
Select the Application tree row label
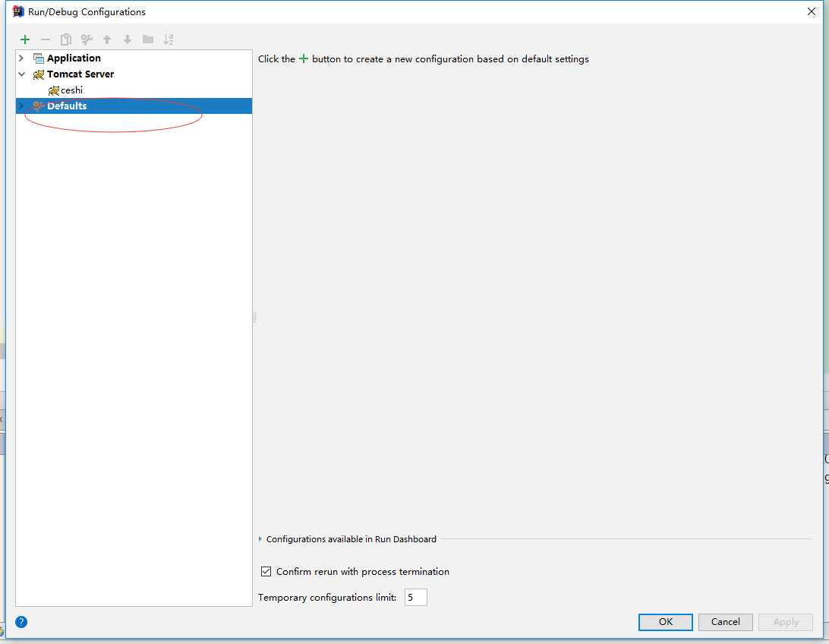click(x=74, y=58)
